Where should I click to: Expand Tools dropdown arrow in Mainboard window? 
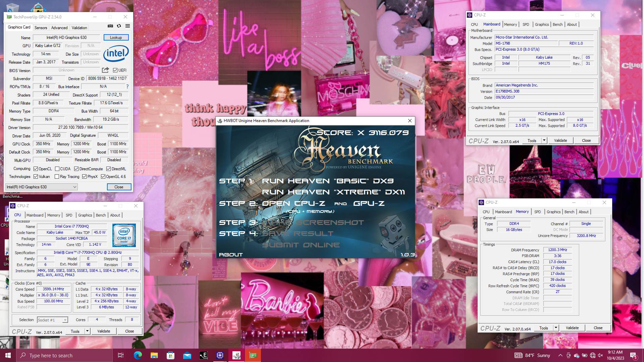[x=544, y=140]
